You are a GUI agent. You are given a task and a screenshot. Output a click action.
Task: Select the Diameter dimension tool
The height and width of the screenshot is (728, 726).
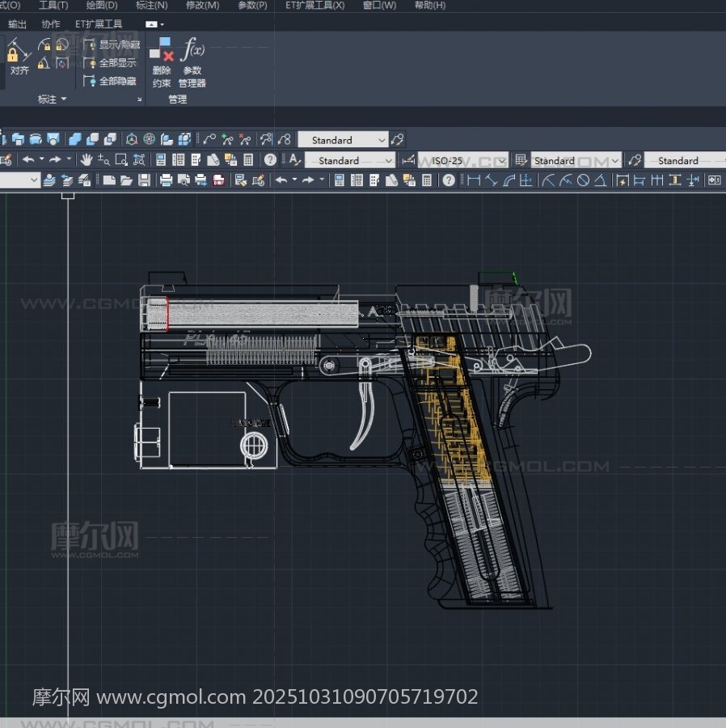pyautogui.click(x=583, y=180)
